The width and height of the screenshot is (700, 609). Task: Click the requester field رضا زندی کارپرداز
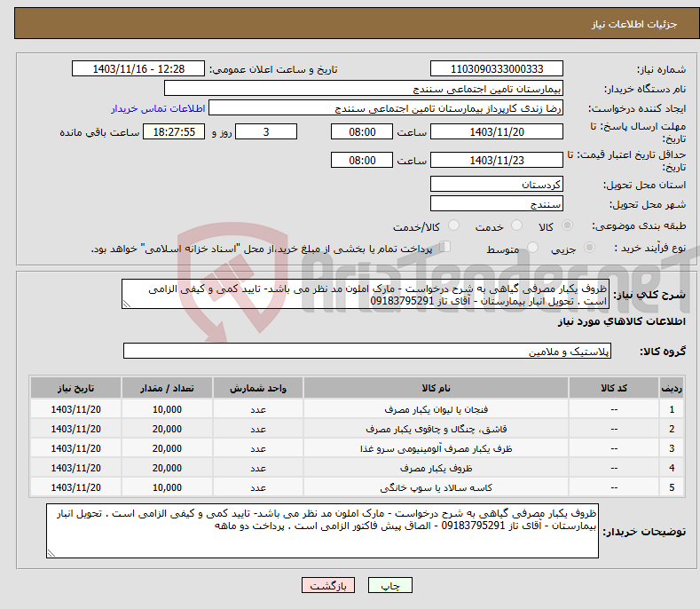(386, 108)
